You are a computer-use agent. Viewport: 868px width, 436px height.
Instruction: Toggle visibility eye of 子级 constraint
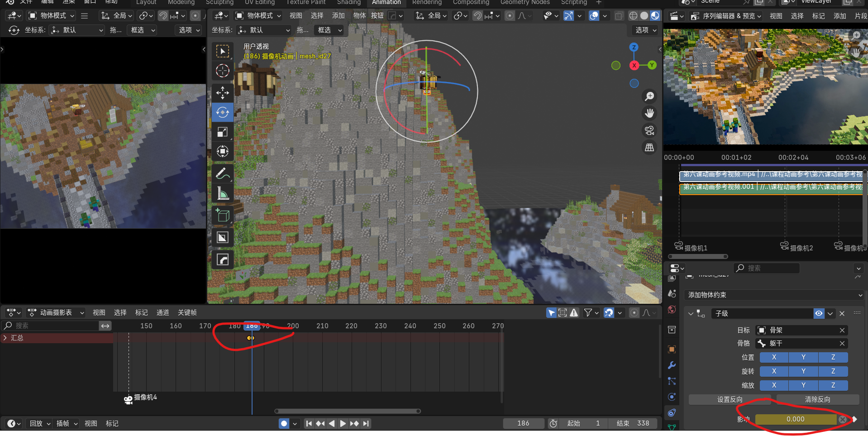pos(819,313)
